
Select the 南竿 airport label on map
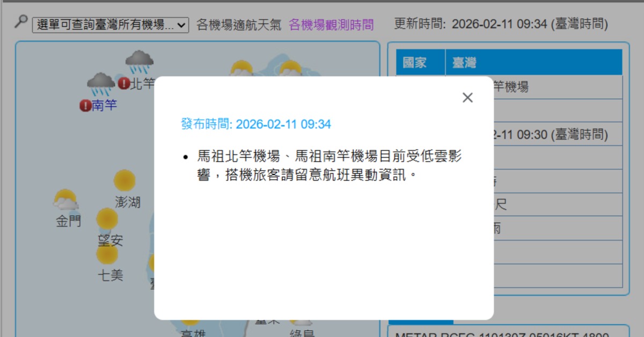(x=104, y=106)
